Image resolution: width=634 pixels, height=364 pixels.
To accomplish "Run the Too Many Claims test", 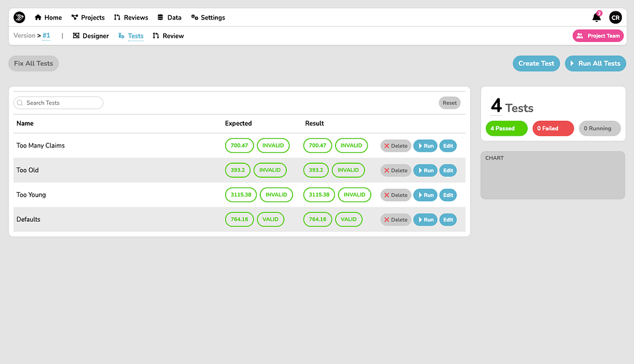I will [x=425, y=146].
